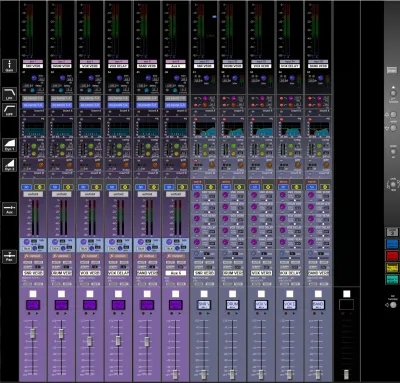Unfold the purple DRUM VERB aux channel

62,194
